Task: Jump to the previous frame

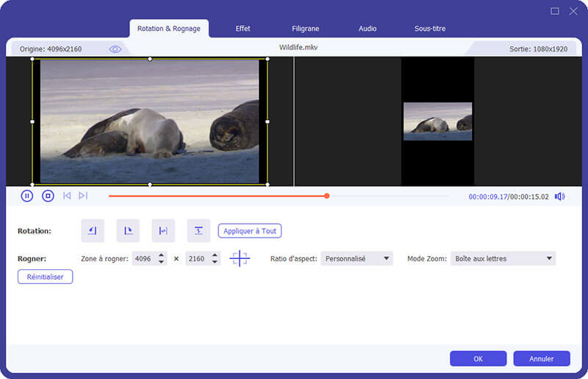Action: [67, 196]
